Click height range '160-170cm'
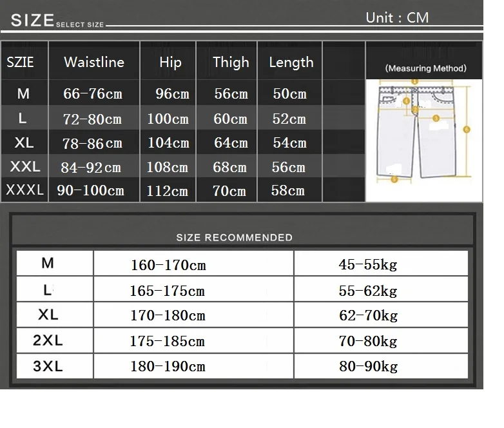The width and height of the screenshot is (504, 428). pos(168,266)
